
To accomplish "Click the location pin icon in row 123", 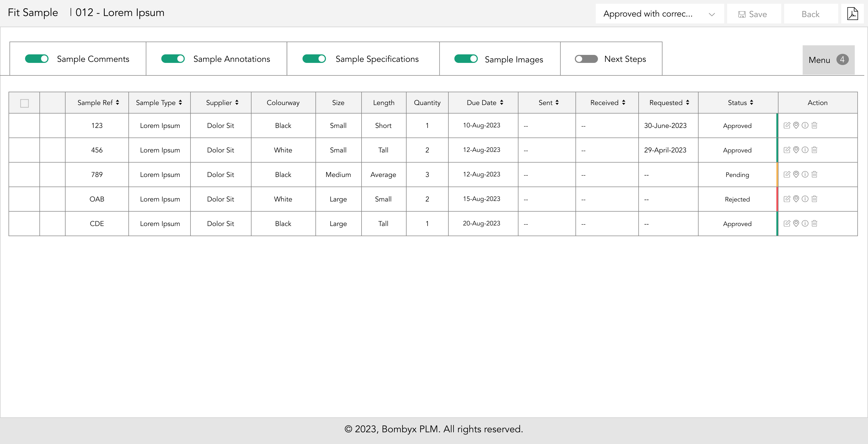I will click(796, 126).
